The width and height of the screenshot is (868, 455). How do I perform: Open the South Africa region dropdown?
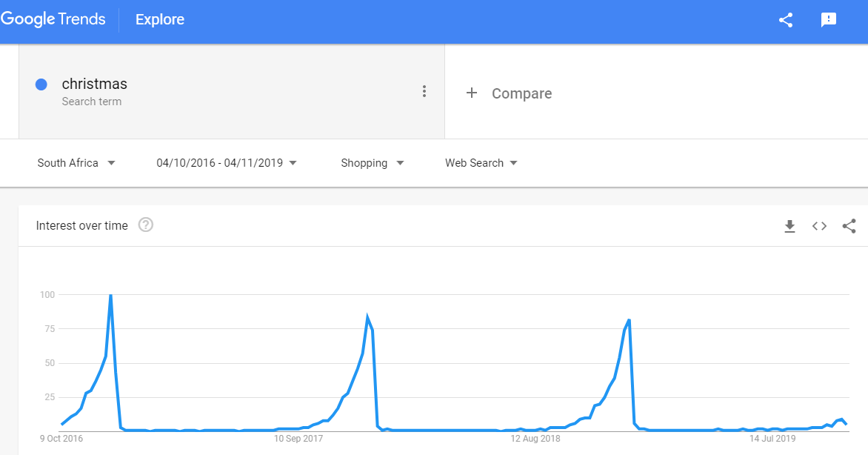[76, 163]
